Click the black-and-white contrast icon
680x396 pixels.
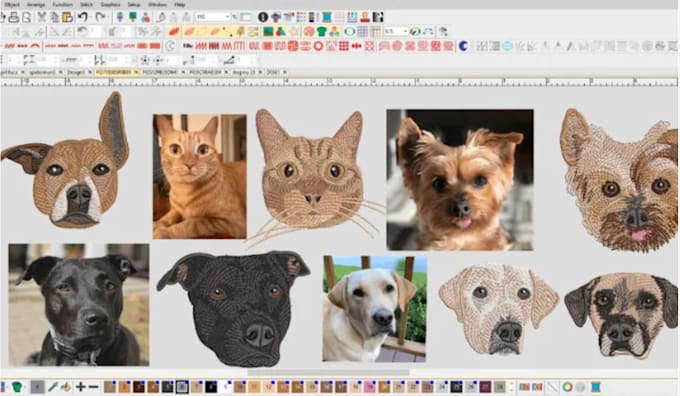(x=378, y=17)
